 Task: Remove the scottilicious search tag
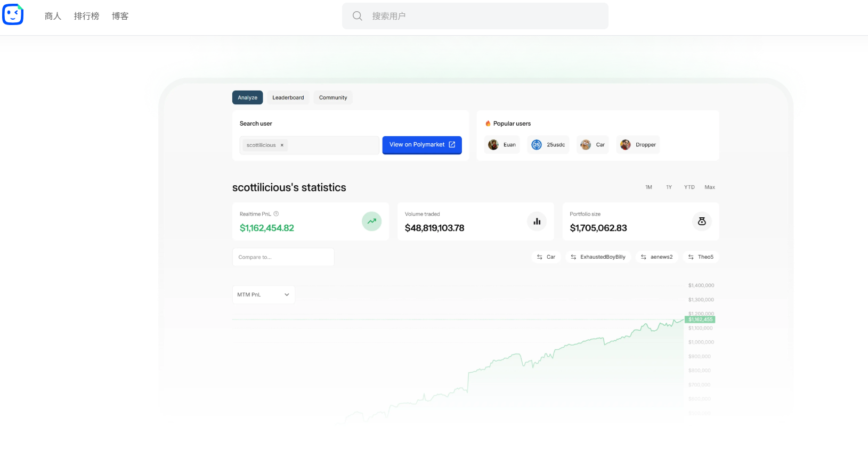pyautogui.click(x=282, y=145)
